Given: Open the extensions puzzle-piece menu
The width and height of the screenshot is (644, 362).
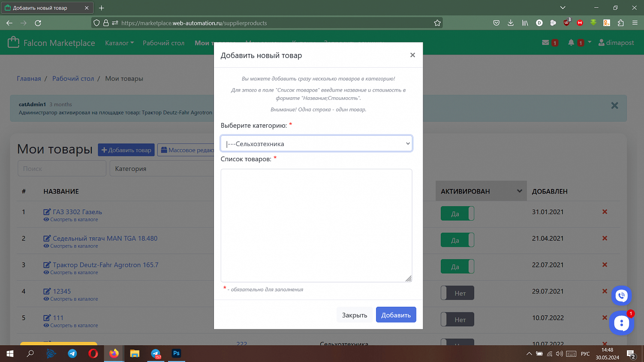Looking at the screenshot, I should coord(620,23).
